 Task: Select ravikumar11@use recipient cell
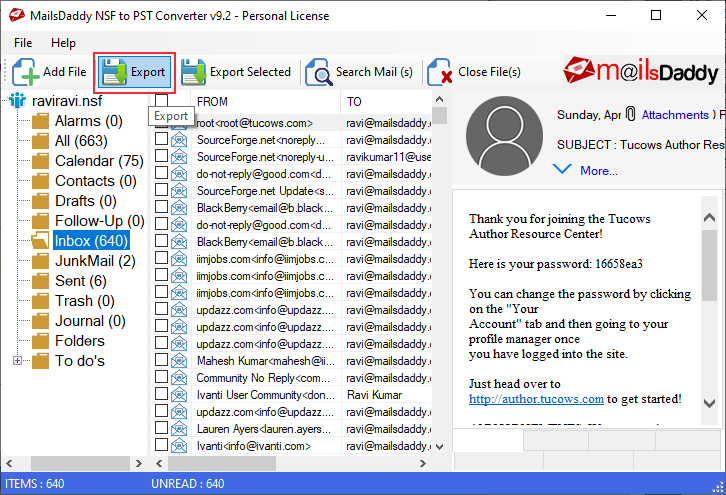click(388, 157)
